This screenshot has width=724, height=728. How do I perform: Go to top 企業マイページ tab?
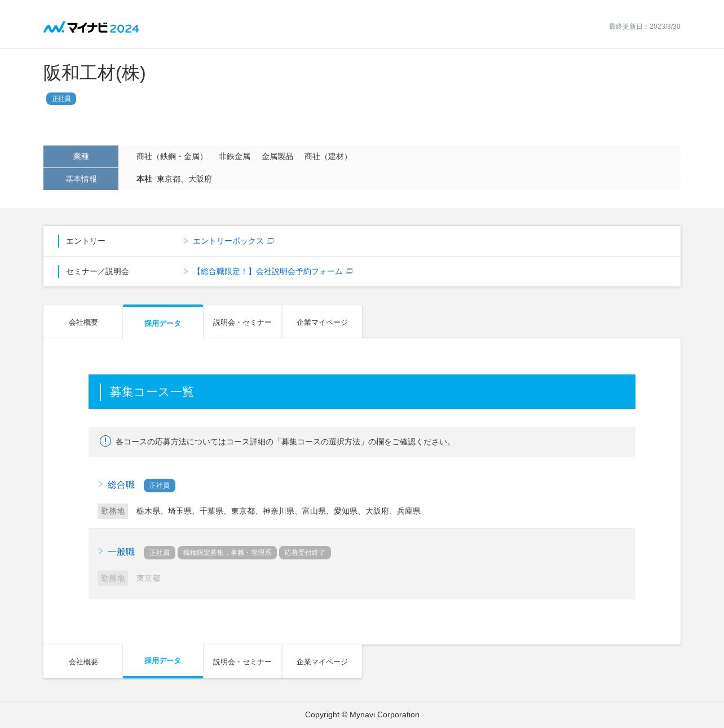322,322
